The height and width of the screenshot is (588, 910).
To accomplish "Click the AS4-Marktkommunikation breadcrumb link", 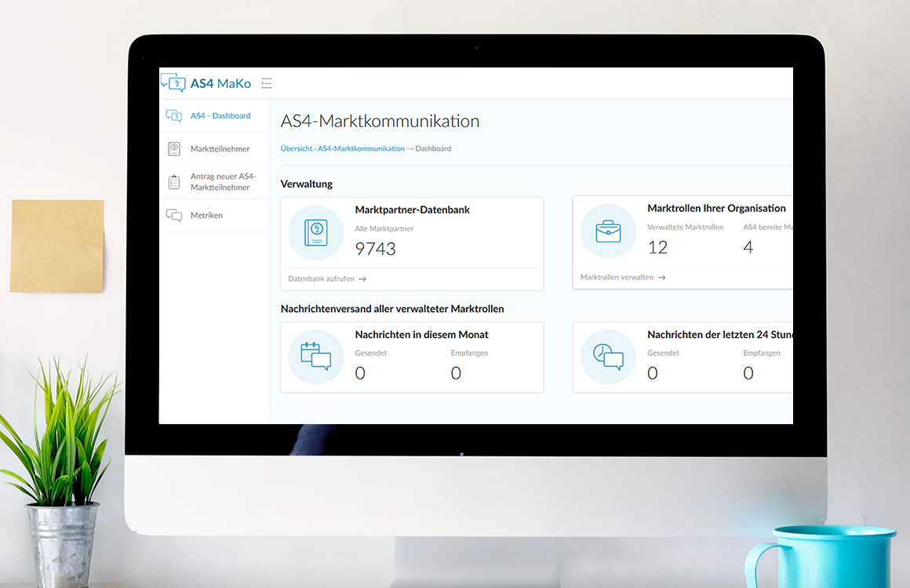I will tap(361, 149).
